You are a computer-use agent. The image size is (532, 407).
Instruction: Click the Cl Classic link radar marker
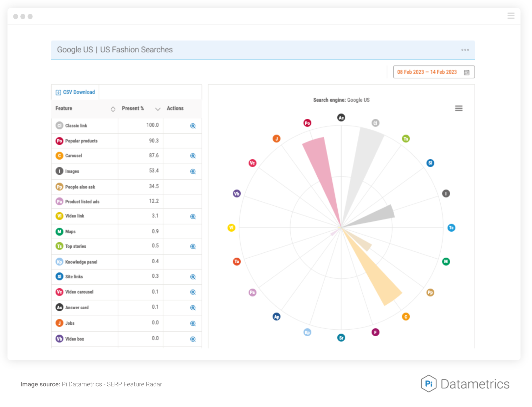pyautogui.click(x=376, y=123)
